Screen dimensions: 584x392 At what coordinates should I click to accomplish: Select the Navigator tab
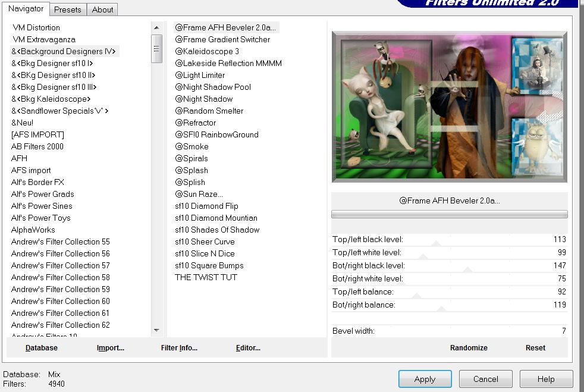click(x=26, y=8)
